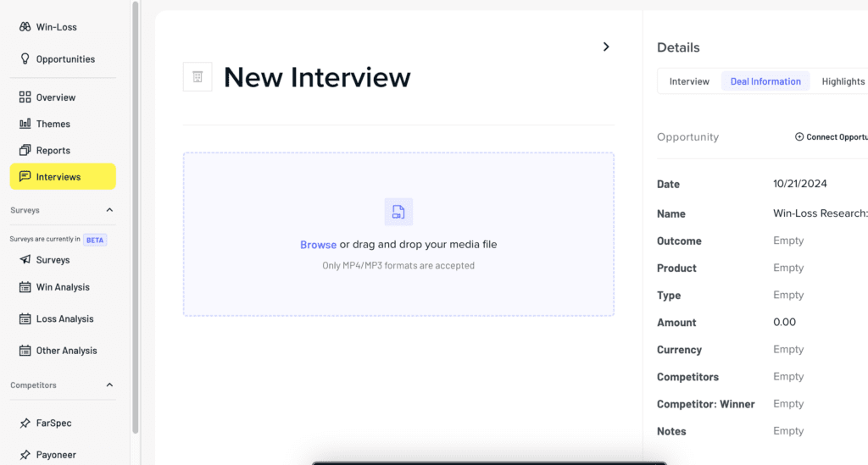Image resolution: width=868 pixels, height=465 pixels.
Task: Select the Themes bar chart icon
Action: click(25, 124)
